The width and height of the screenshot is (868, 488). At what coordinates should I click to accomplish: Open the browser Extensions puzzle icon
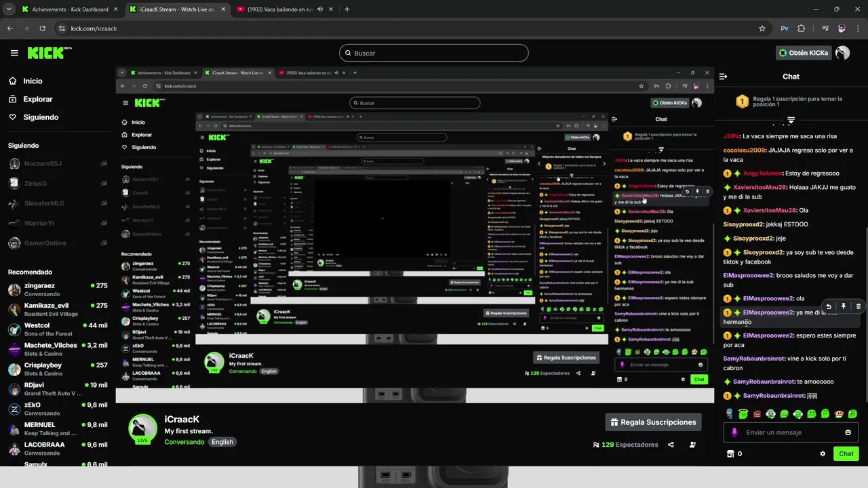pos(802,28)
